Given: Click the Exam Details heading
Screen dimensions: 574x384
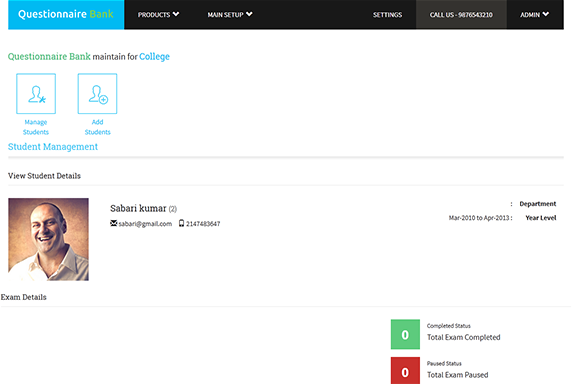Looking at the screenshot, I should pos(24,297).
